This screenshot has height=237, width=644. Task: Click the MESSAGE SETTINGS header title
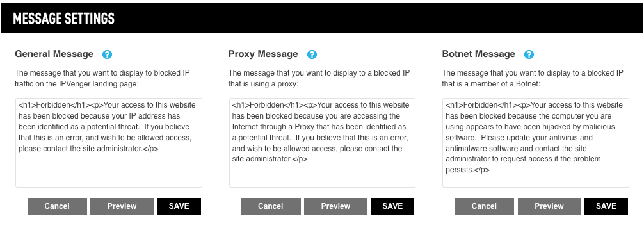coord(63,19)
